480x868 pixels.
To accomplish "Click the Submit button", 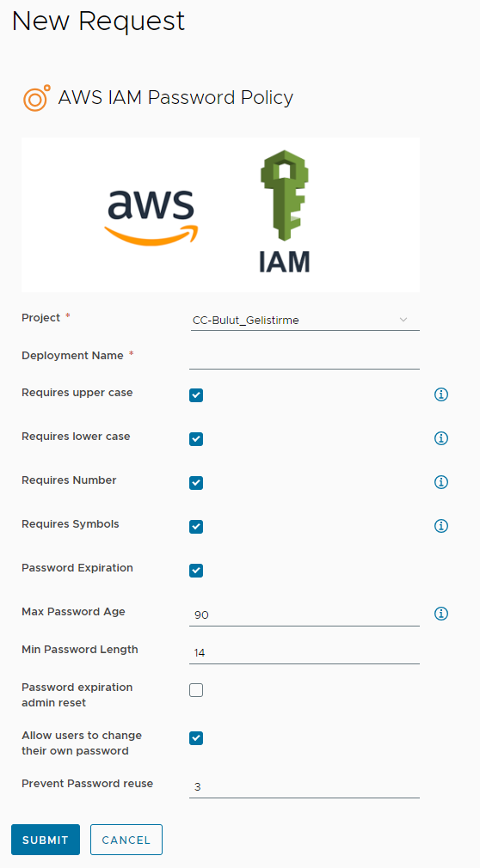I will [46, 840].
